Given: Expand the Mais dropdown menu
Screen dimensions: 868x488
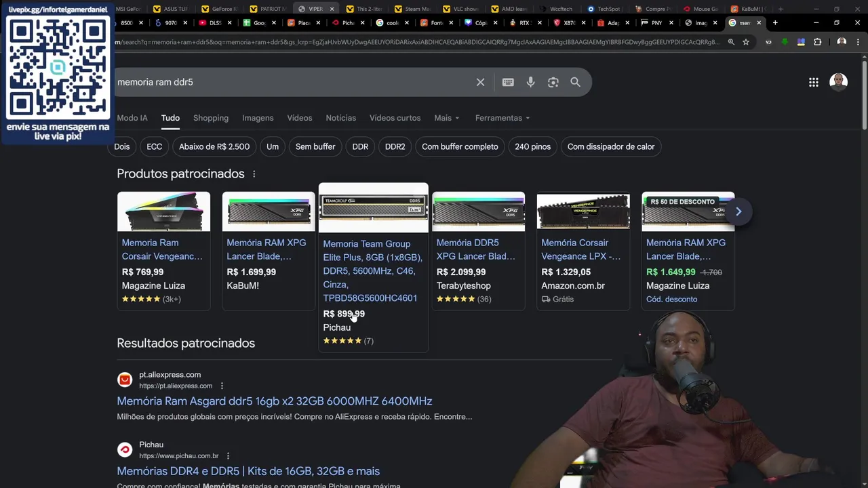Looking at the screenshot, I should 447,118.
